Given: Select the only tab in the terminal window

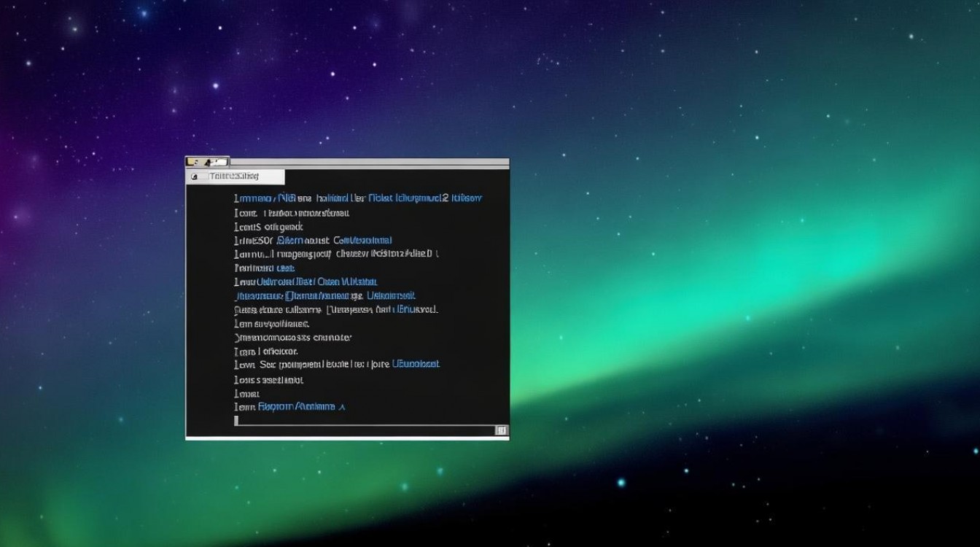Looking at the screenshot, I should coord(236,176).
